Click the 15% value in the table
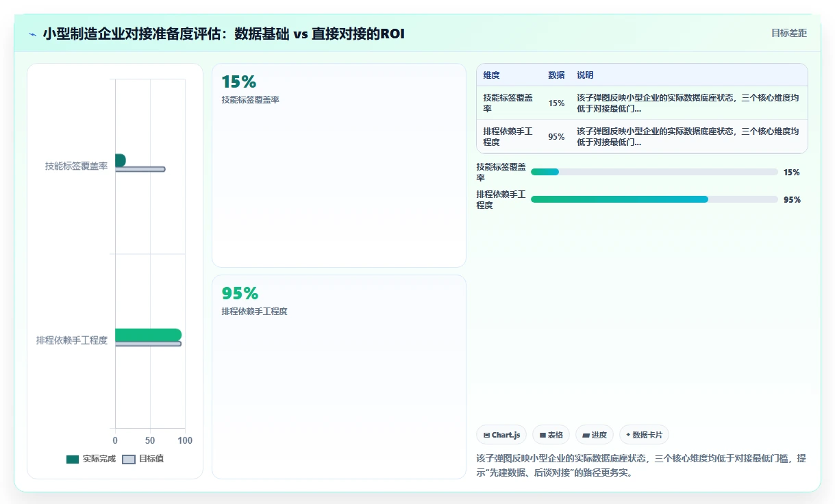The height and width of the screenshot is (504, 835). (556, 103)
